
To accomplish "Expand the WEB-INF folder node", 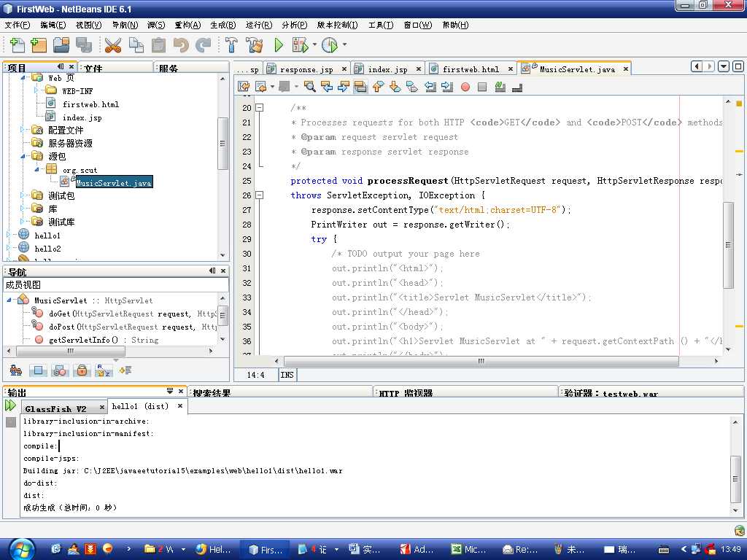I will tap(36, 90).
